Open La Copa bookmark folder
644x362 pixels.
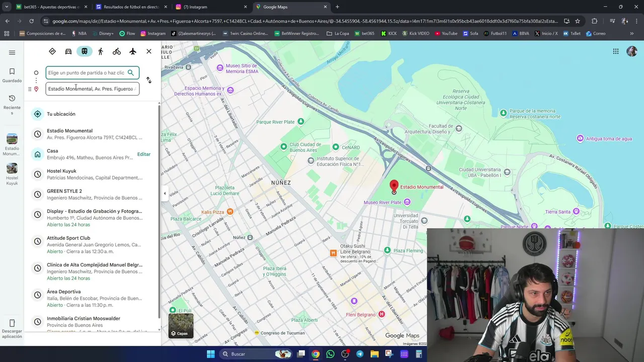click(x=338, y=34)
